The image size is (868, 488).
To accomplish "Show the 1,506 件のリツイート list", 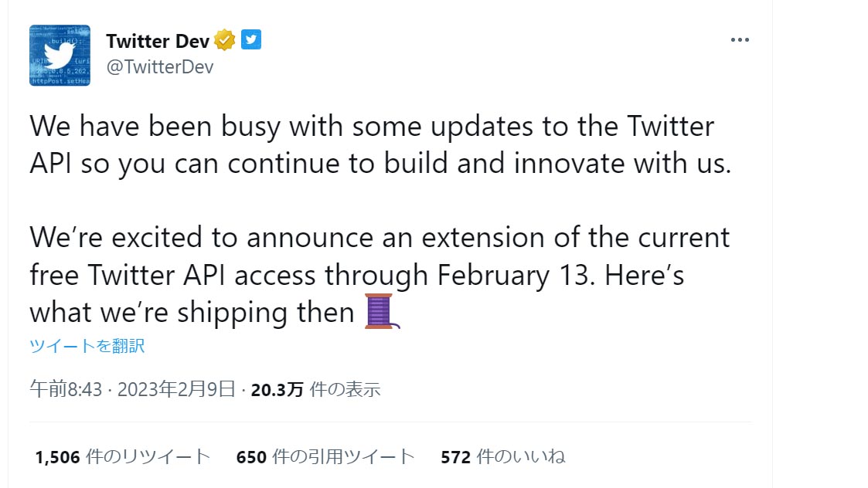I will (123, 457).
